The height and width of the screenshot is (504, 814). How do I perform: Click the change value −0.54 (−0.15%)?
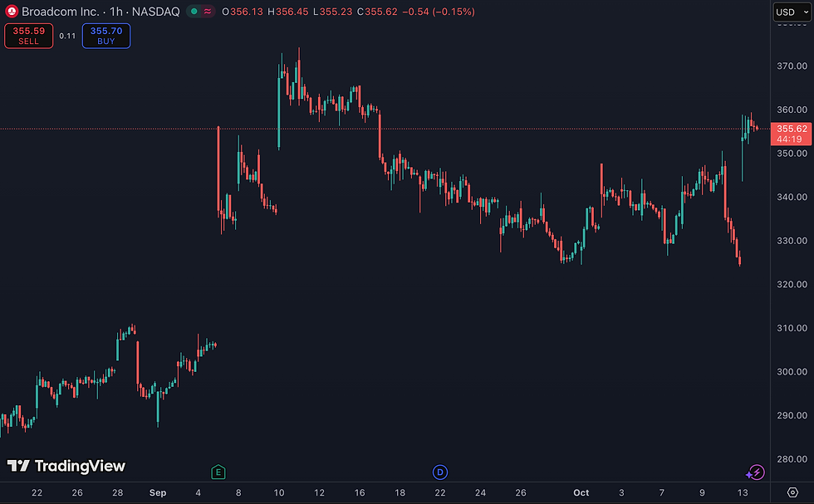(439, 12)
